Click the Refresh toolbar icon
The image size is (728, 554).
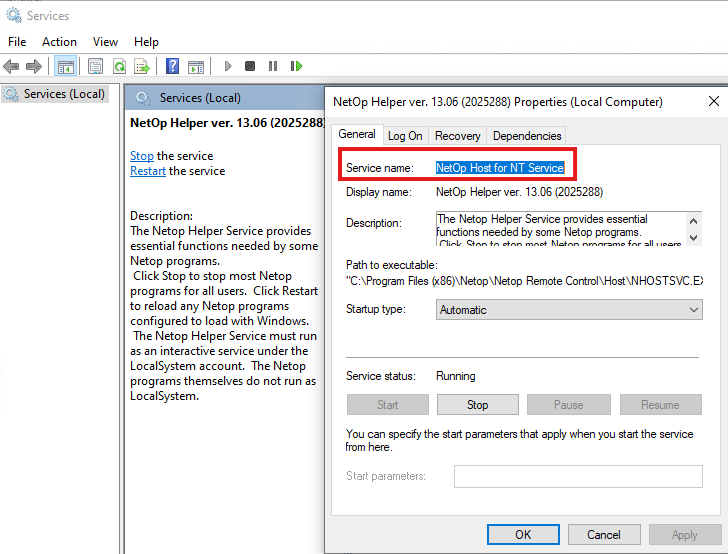click(120, 66)
